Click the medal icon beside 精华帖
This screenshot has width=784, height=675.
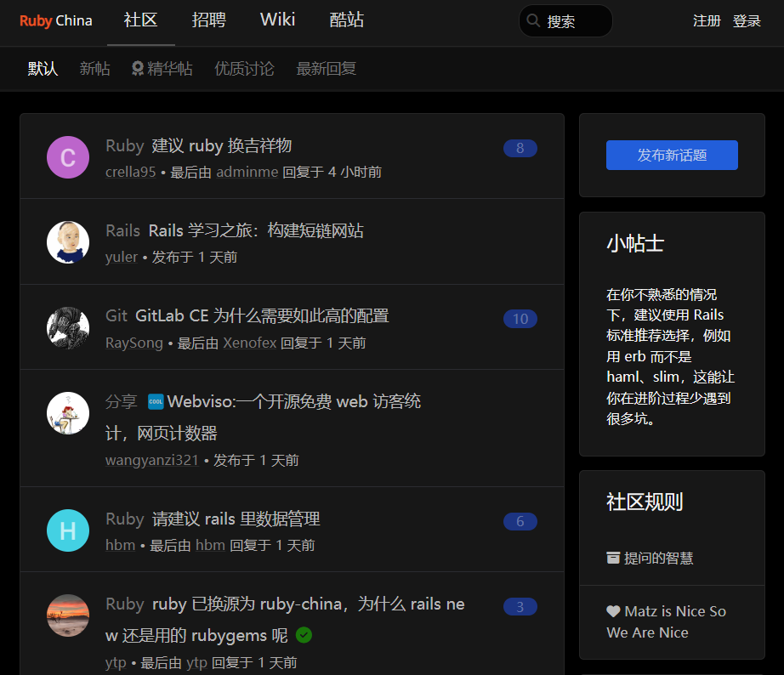click(x=138, y=69)
